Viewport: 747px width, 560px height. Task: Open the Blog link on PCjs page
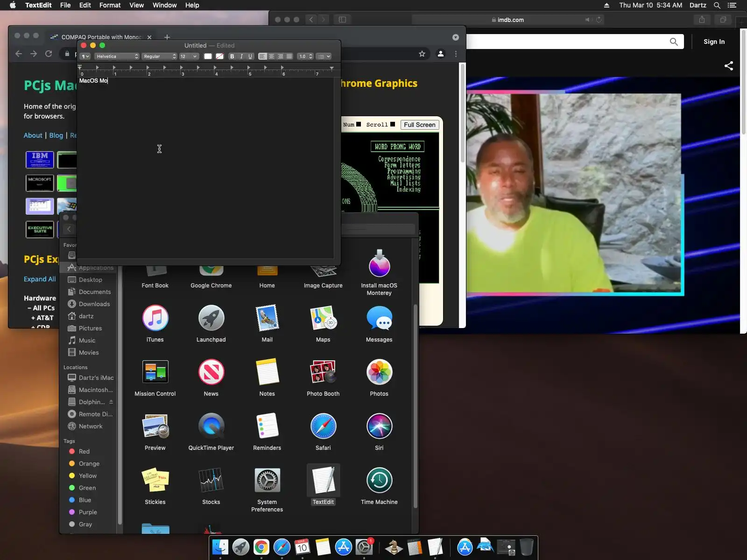click(x=56, y=135)
